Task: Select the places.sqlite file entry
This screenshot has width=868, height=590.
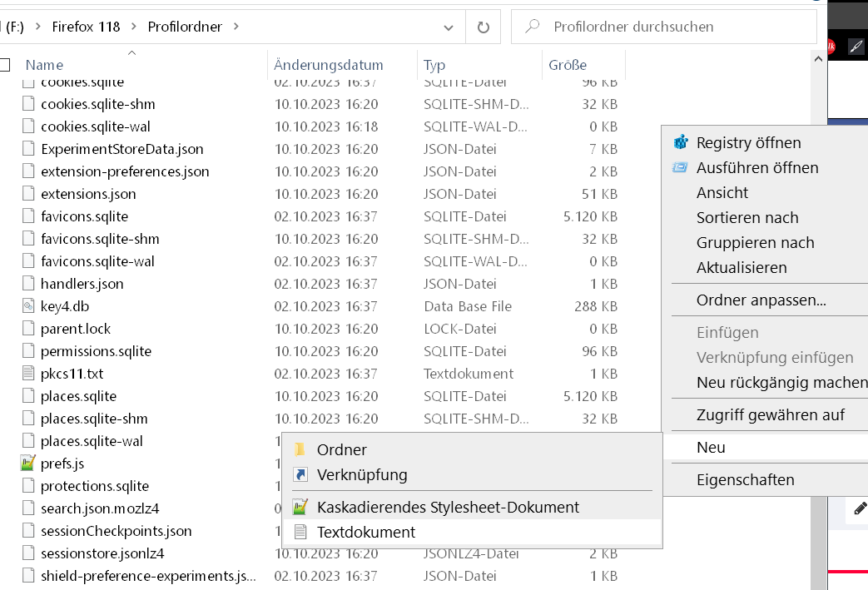Action: click(78, 396)
